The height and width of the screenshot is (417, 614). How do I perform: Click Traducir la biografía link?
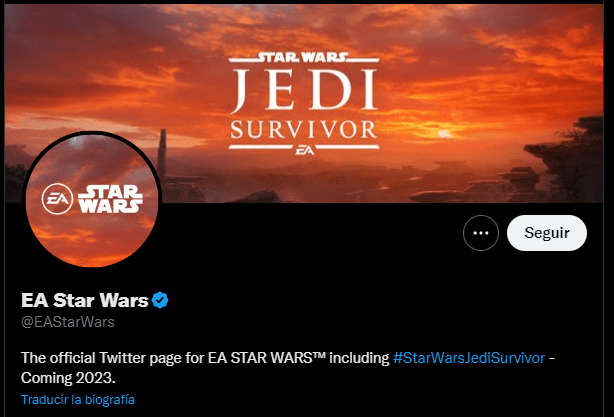tap(78, 400)
